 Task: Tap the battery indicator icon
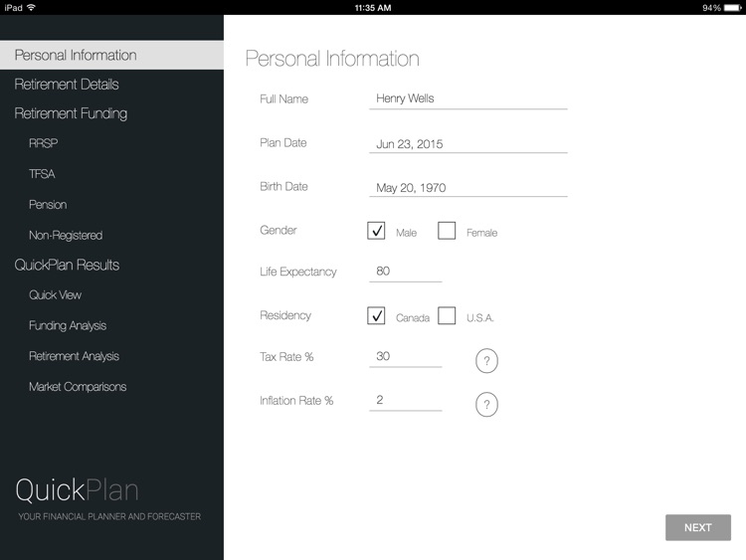click(733, 8)
